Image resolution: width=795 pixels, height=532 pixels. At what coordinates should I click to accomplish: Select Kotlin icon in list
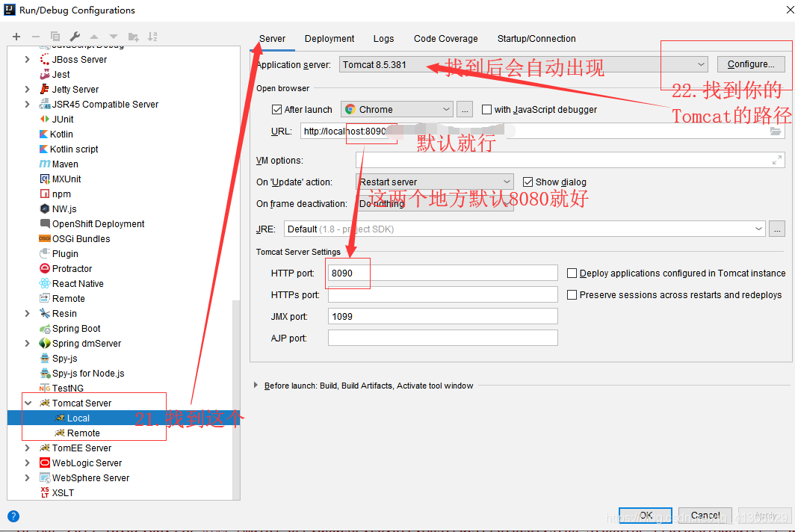(x=43, y=134)
